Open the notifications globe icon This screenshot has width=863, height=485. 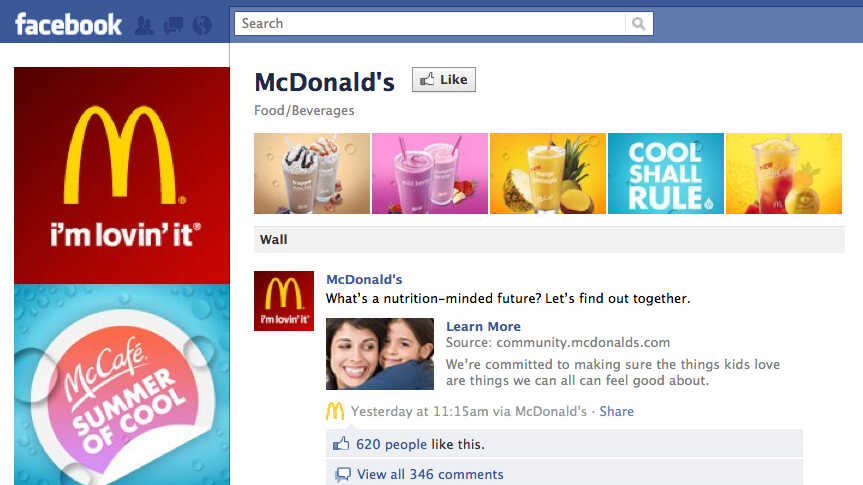tap(203, 25)
